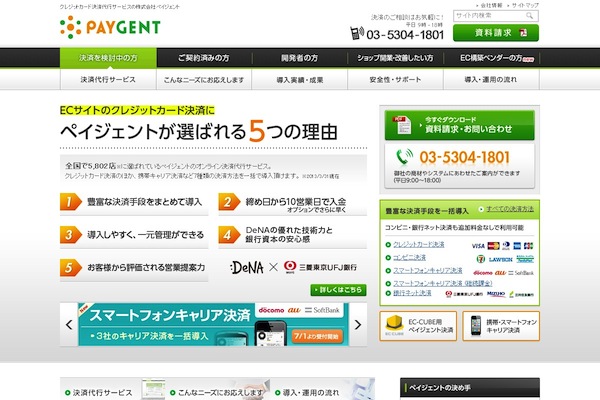
Task: Click 導入しやすく、一元管理ができる reason
Action: click(x=134, y=235)
